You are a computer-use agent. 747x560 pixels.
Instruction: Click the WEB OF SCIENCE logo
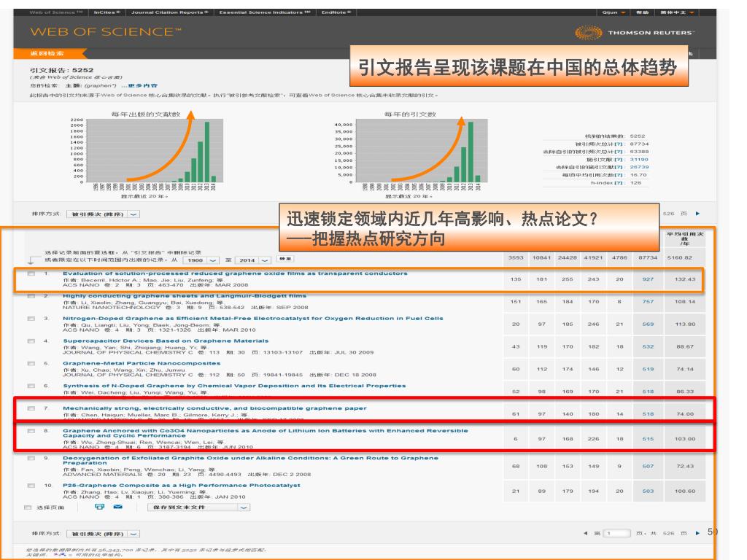pos(106,32)
